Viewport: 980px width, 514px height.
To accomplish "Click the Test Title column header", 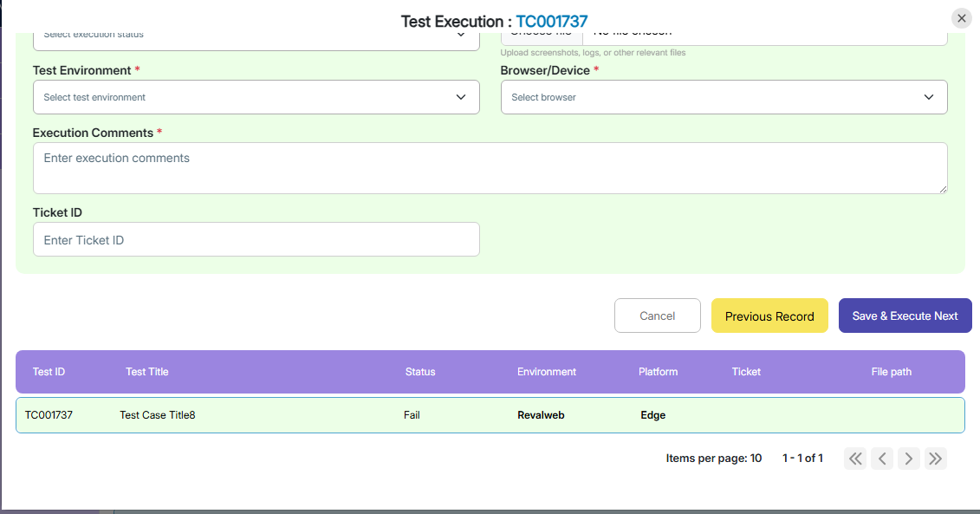I will (146, 372).
